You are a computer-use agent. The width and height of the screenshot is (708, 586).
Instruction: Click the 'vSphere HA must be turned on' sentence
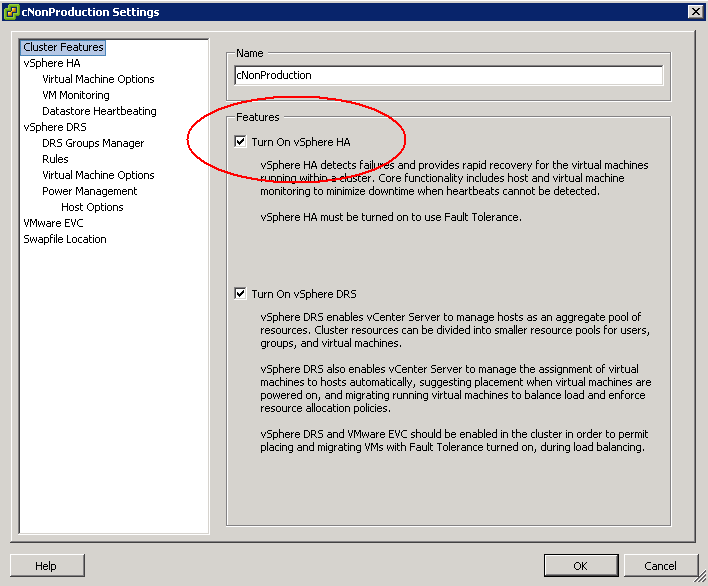391,217
